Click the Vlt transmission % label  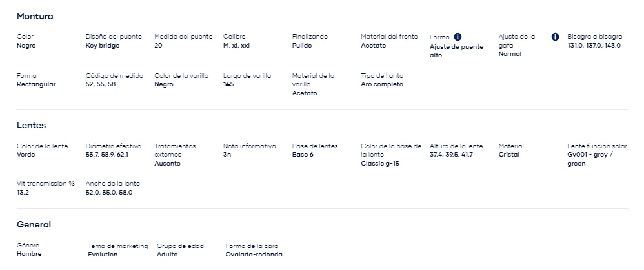46,184
